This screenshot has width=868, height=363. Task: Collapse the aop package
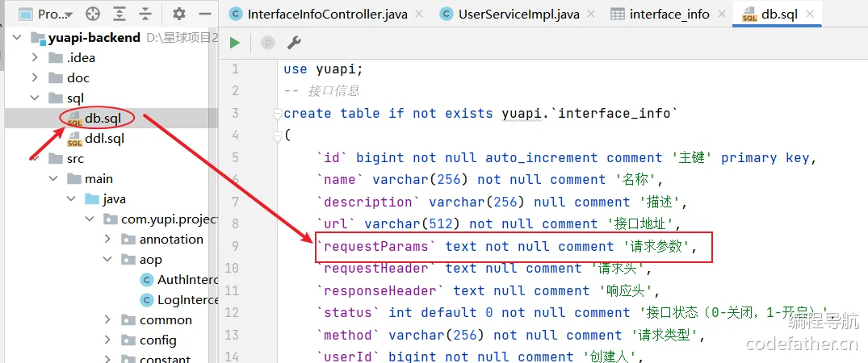coord(108,260)
